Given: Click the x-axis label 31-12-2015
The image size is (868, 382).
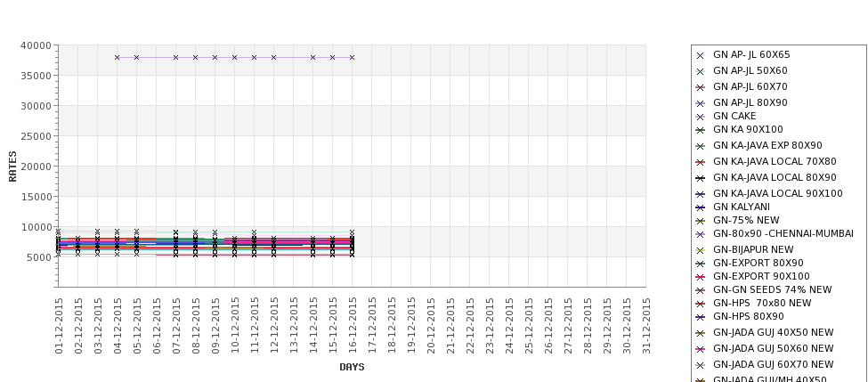Looking at the screenshot, I should pos(646,326).
